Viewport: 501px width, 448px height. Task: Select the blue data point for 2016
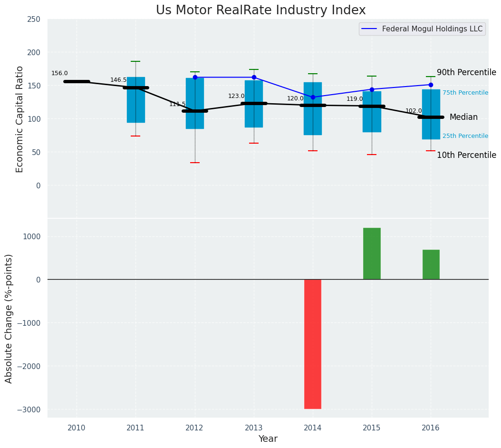(431, 85)
